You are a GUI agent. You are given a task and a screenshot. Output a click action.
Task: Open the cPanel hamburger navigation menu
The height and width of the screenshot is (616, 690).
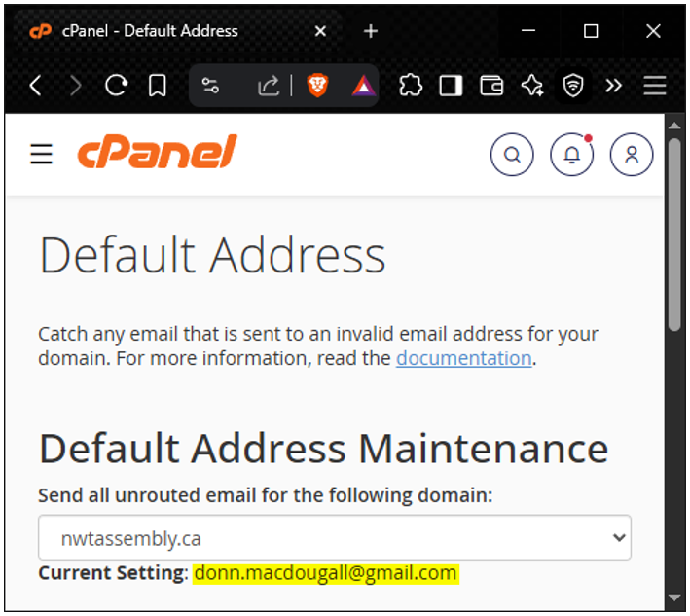(x=41, y=154)
